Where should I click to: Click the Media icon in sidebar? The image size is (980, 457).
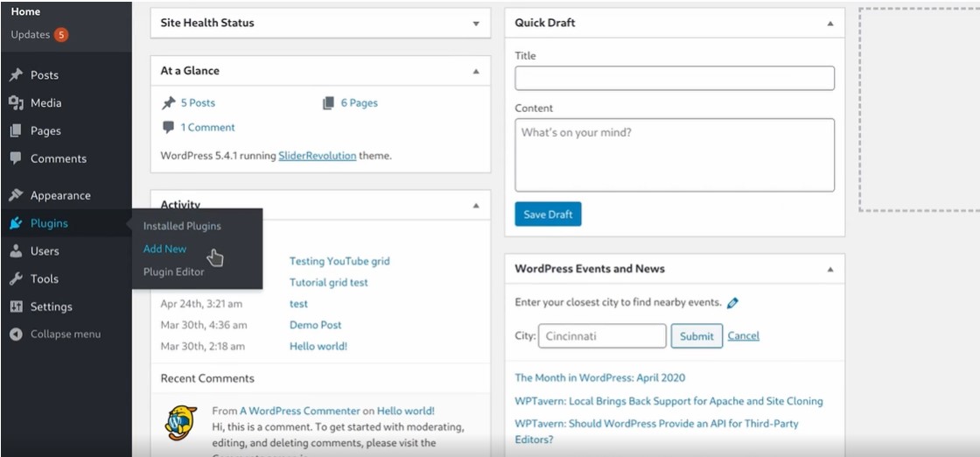pos(17,102)
